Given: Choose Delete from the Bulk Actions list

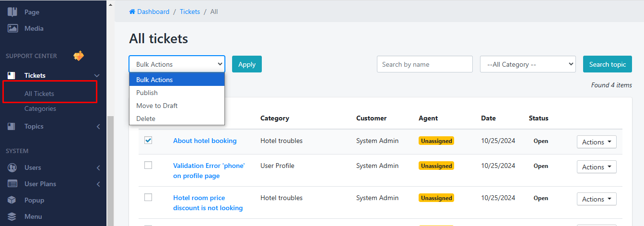Looking at the screenshot, I should pos(146,119).
